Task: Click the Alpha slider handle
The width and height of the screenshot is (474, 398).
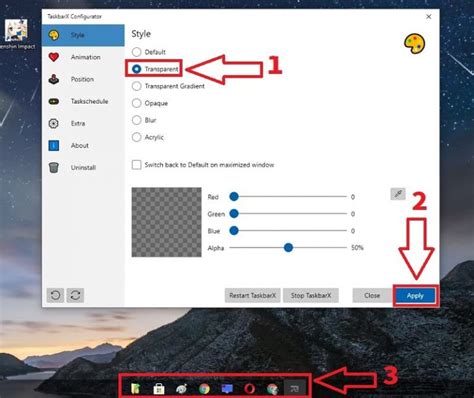Action: [288, 248]
